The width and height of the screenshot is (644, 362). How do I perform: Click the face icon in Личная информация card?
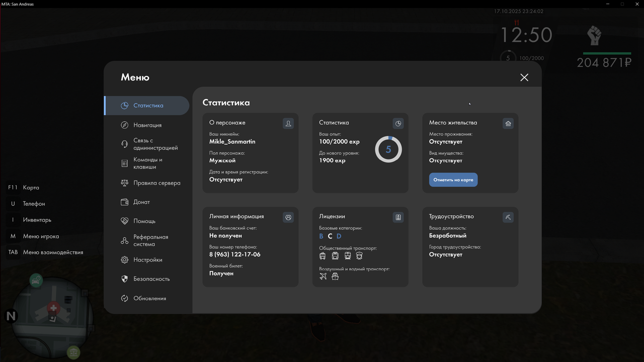coord(288,217)
